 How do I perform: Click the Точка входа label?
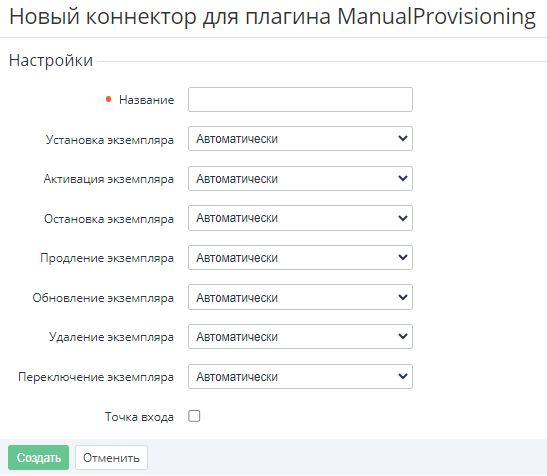[x=139, y=417]
